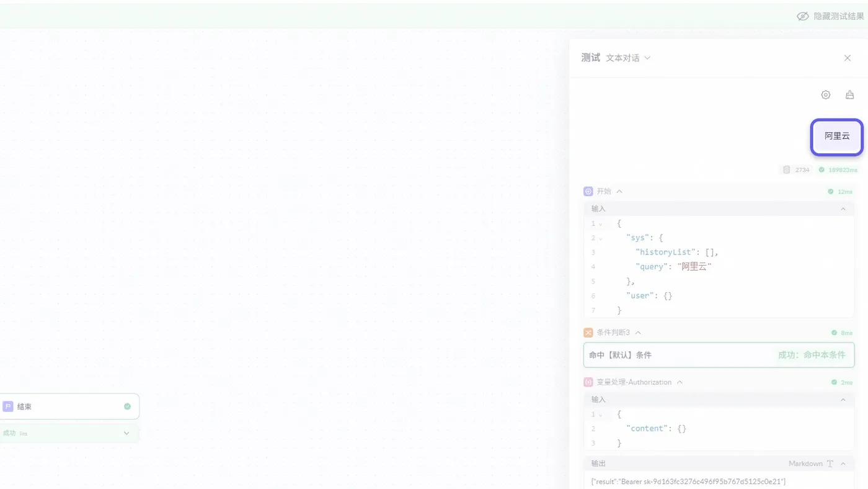
Task: Click the token count database icon
Action: 787,169
